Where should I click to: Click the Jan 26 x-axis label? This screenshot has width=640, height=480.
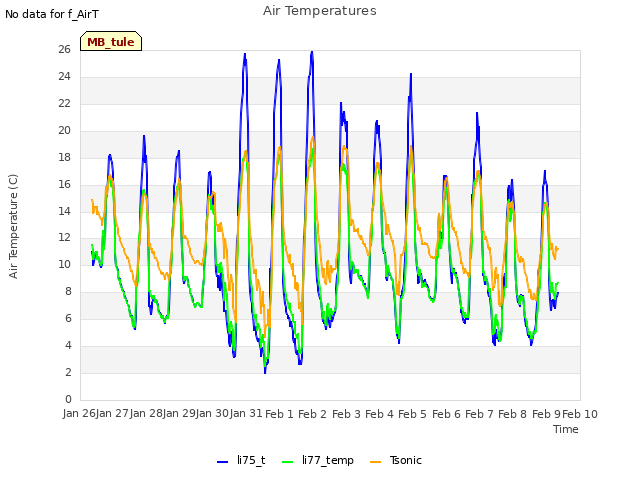pos(79,413)
